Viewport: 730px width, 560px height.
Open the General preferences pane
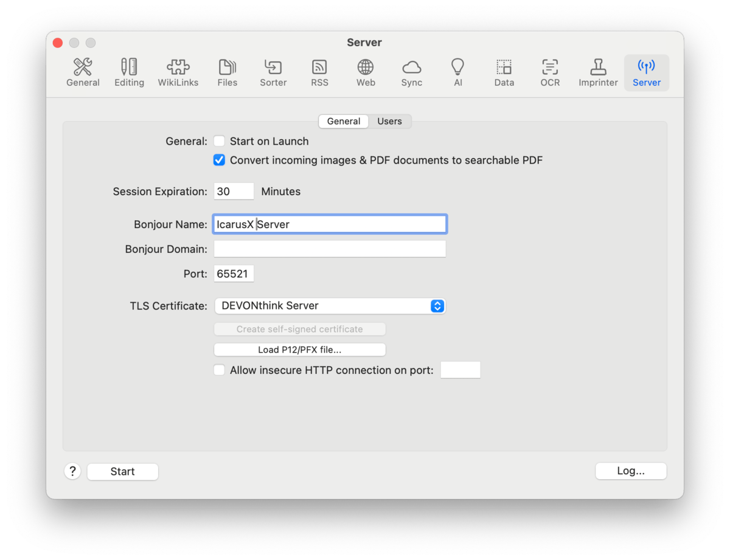(x=83, y=73)
